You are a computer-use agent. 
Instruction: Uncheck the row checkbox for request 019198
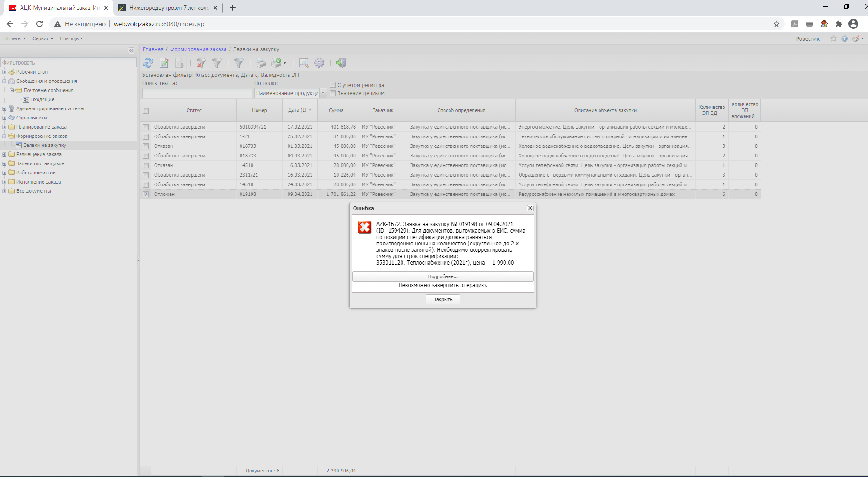click(x=145, y=194)
